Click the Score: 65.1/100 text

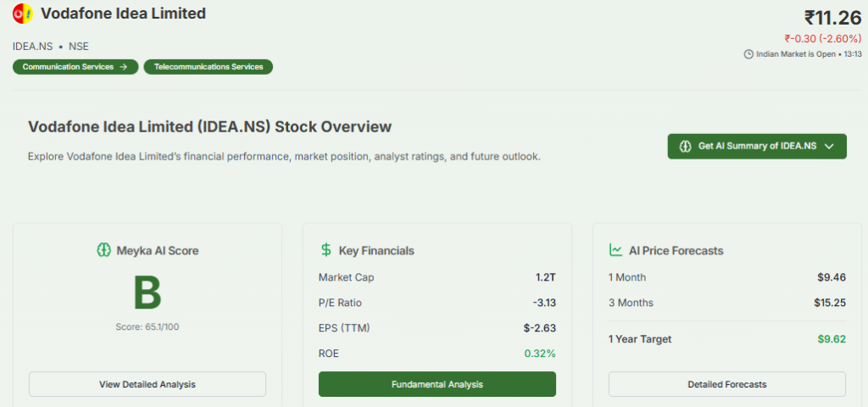pyautogui.click(x=147, y=326)
